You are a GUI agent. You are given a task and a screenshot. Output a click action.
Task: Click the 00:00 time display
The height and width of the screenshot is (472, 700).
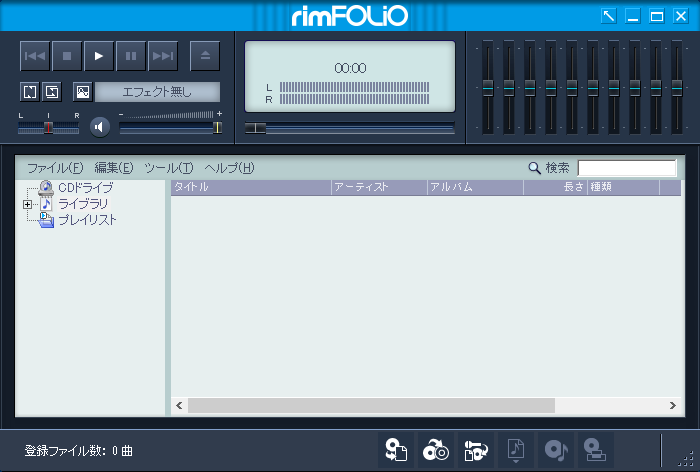[x=350, y=68]
